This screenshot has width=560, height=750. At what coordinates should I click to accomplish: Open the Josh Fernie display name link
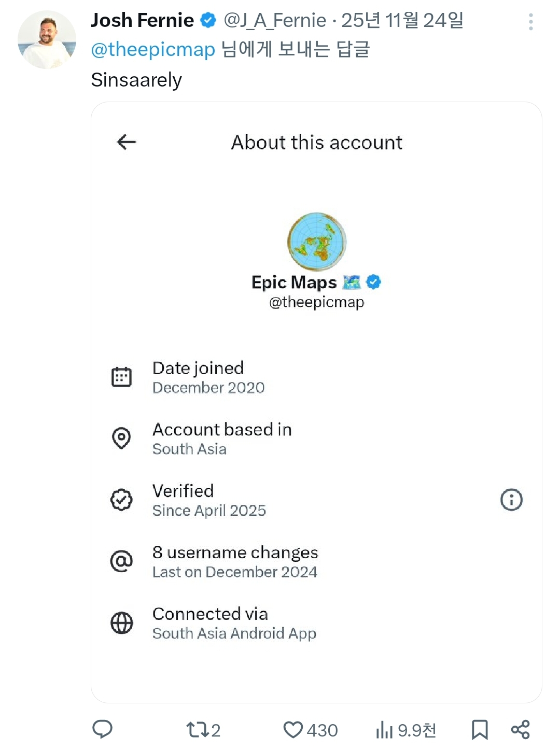coord(142,20)
